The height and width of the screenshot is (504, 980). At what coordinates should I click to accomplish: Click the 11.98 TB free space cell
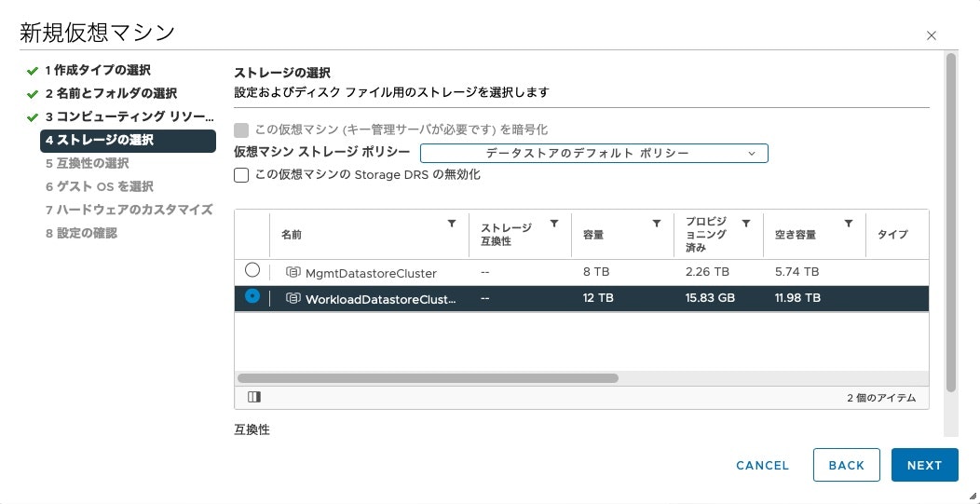pos(797,298)
